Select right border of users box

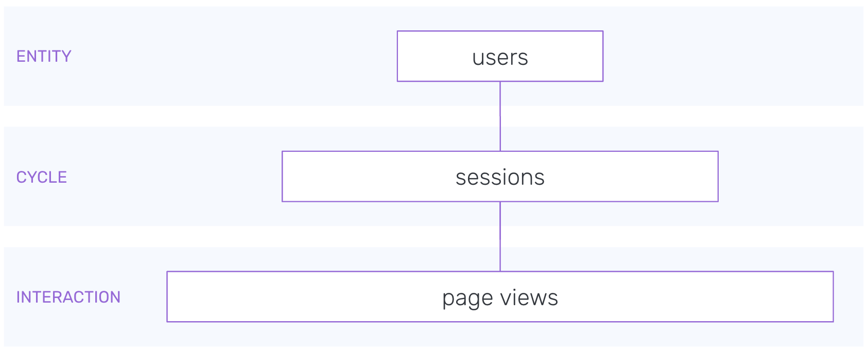[x=603, y=57]
